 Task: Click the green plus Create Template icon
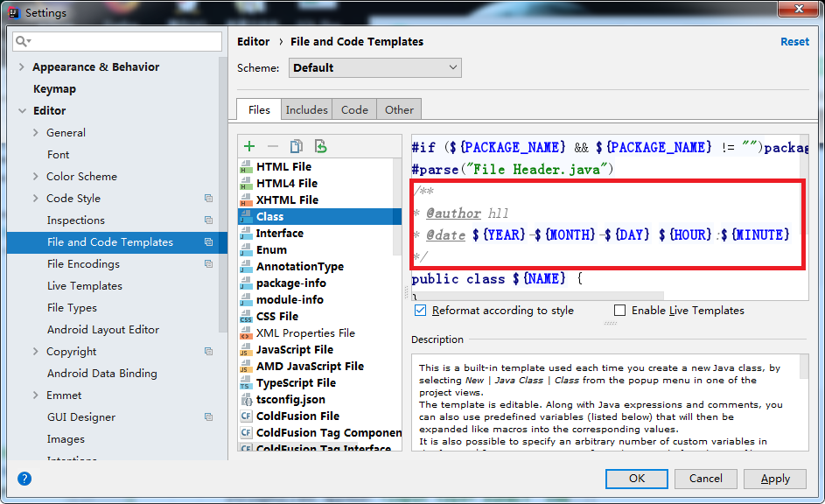pos(249,146)
